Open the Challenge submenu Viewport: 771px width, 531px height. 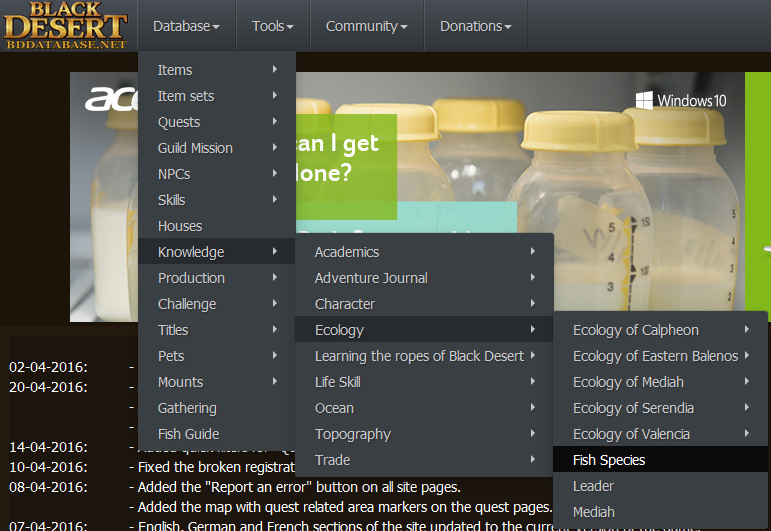[217, 304]
